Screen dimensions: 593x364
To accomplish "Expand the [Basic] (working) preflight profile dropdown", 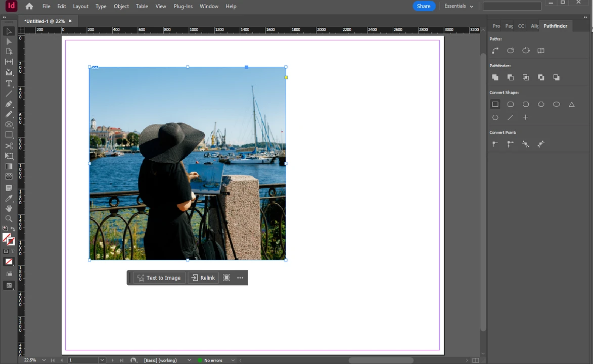I will [189, 360].
